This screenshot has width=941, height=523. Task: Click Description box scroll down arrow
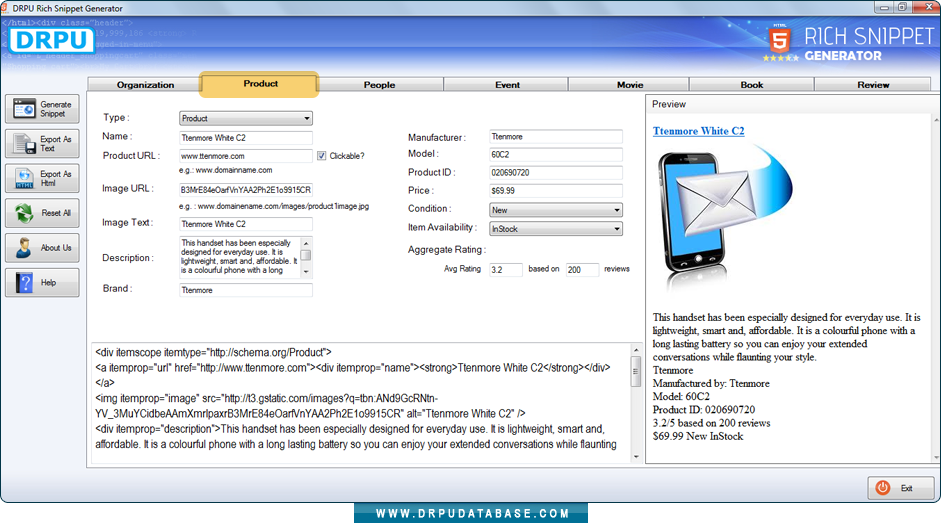(306, 272)
